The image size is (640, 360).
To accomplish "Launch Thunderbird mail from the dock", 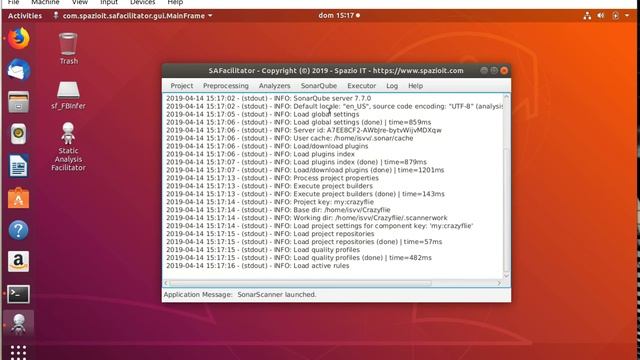I will click(18, 70).
